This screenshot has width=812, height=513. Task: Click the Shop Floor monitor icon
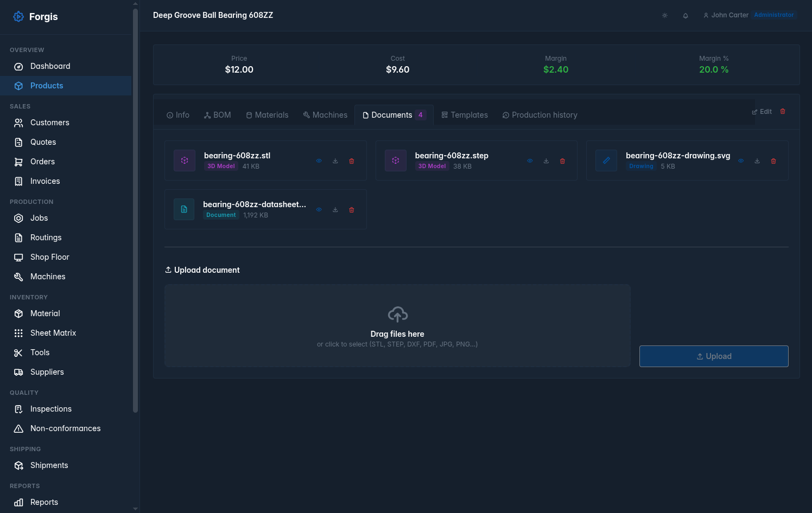pyautogui.click(x=18, y=257)
